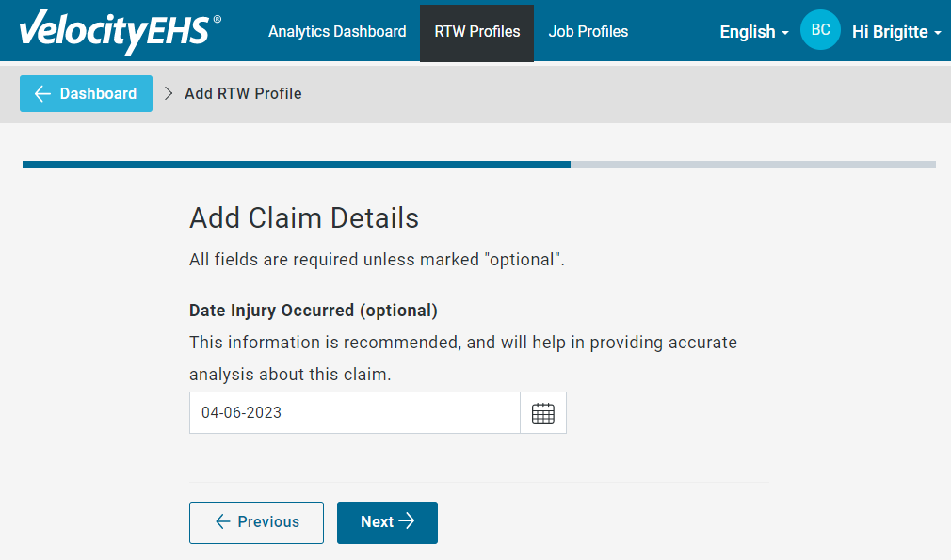Click the Date Injury Occurred input field
Screen dimensions: 951x560
[x=355, y=413]
